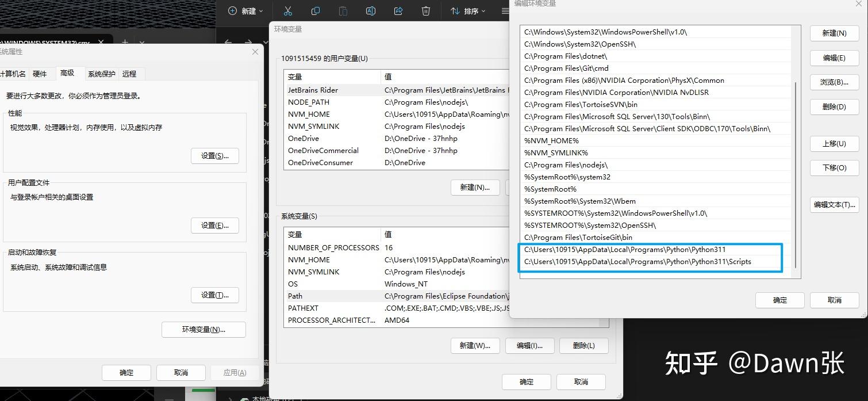
Task: Open the 排序 sort dropdown
Action: click(x=468, y=11)
